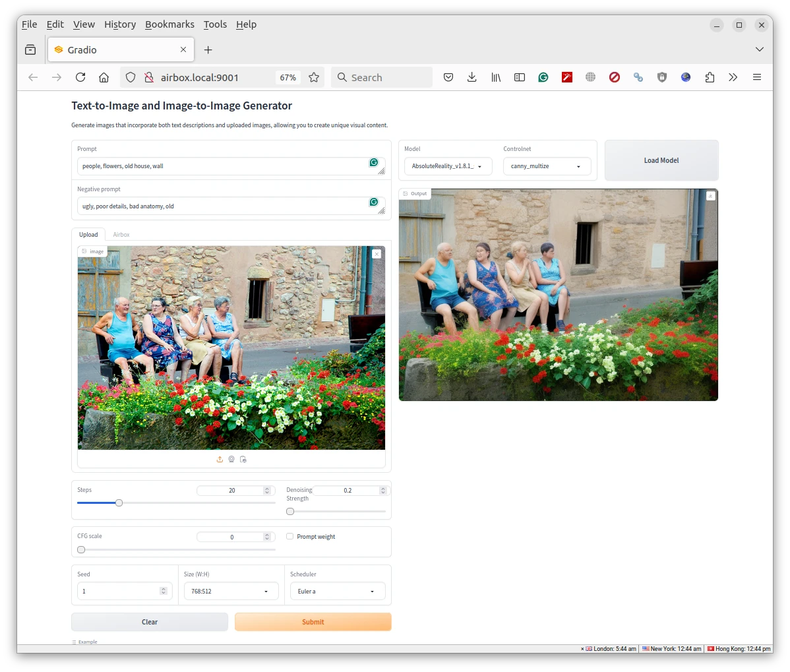Click the green Grammarly extension toolbar icon
The width and height of the screenshot is (790, 672).
click(x=543, y=78)
